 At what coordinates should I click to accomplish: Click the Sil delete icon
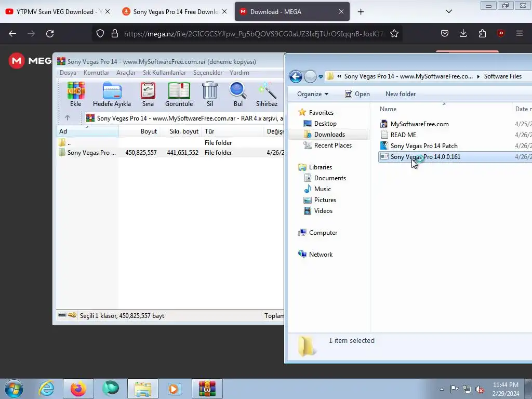pyautogui.click(x=210, y=95)
